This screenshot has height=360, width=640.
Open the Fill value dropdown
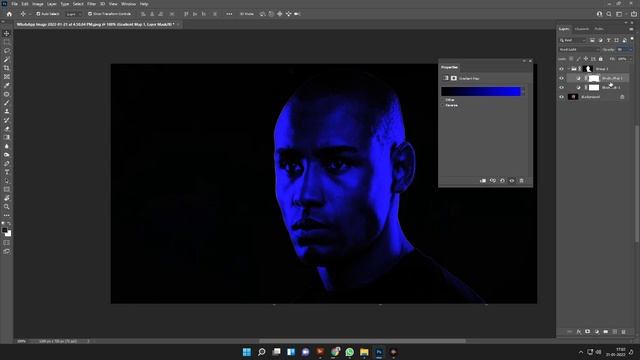[x=631, y=59]
